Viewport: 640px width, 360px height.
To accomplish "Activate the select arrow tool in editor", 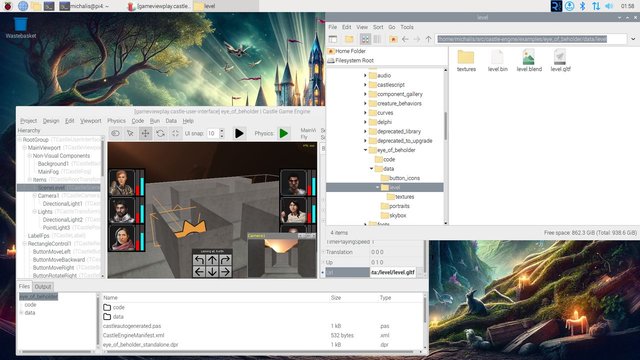I will [x=130, y=133].
